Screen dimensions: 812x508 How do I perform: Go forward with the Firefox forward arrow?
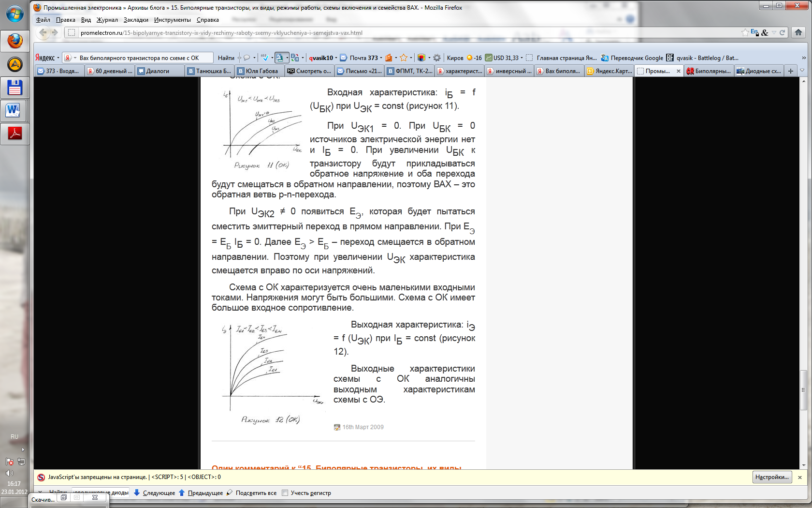[55, 32]
